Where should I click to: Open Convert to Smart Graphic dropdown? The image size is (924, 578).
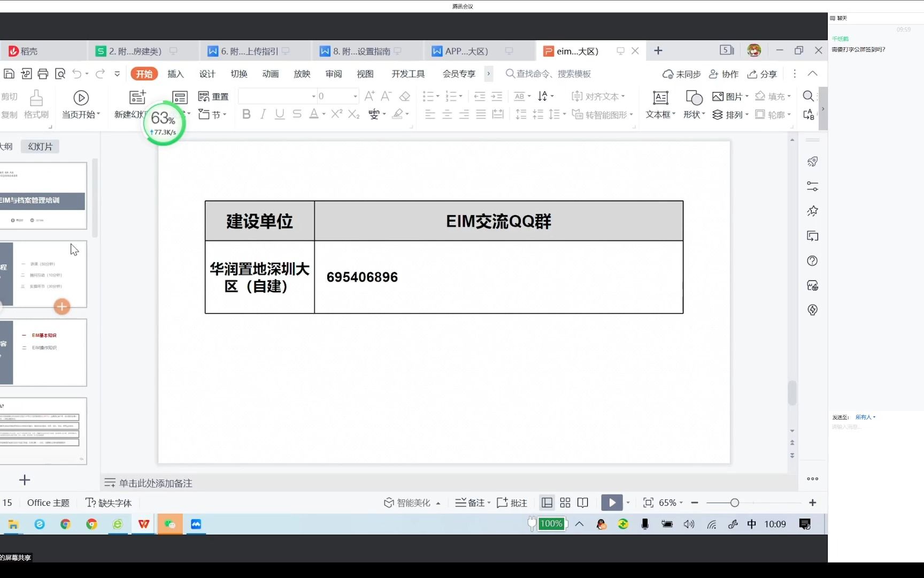click(x=602, y=115)
